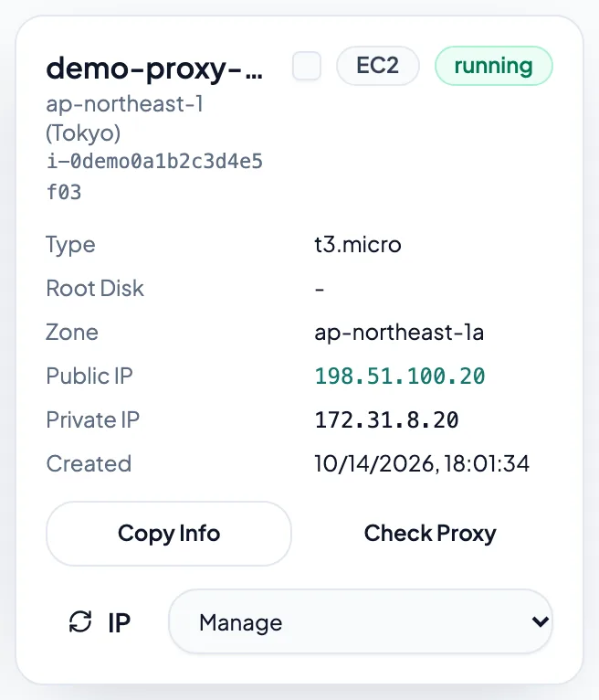Tick the checkbox beside demo-proxy instance name
599x700 pixels.
(307, 66)
